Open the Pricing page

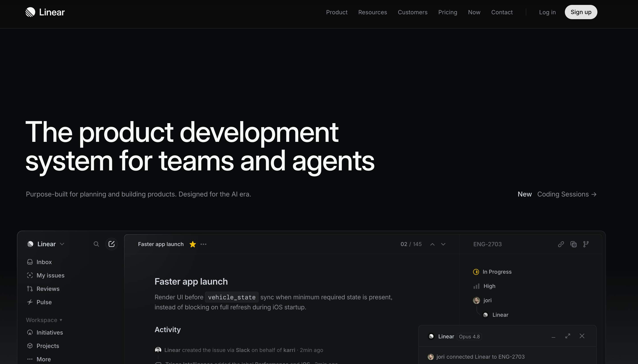447,12
